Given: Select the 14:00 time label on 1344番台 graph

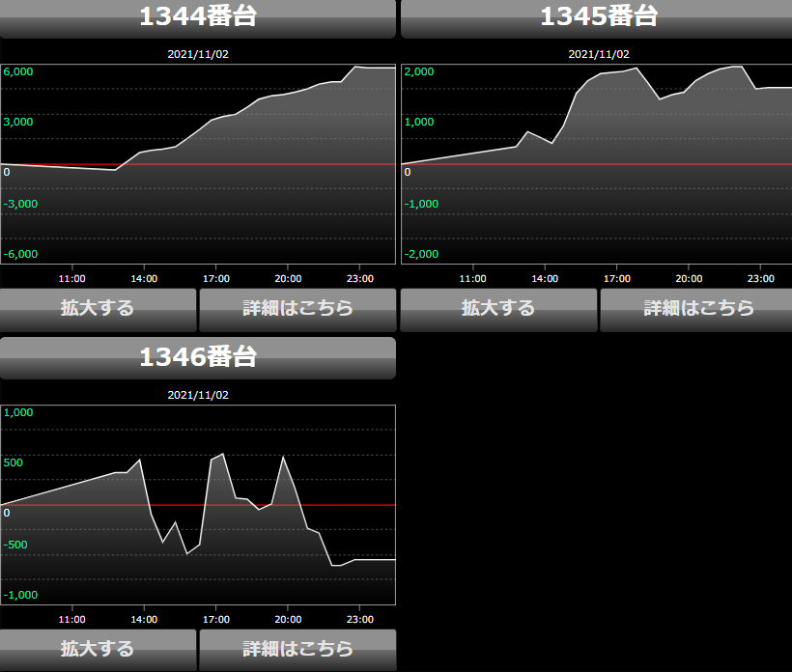Looking at the screenshot, I should click(x=144, y=278).
